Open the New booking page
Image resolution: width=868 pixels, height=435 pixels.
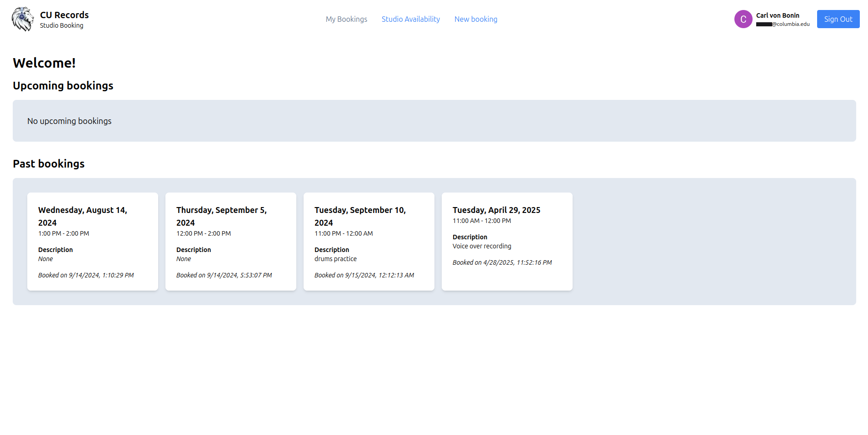(476, 19)
